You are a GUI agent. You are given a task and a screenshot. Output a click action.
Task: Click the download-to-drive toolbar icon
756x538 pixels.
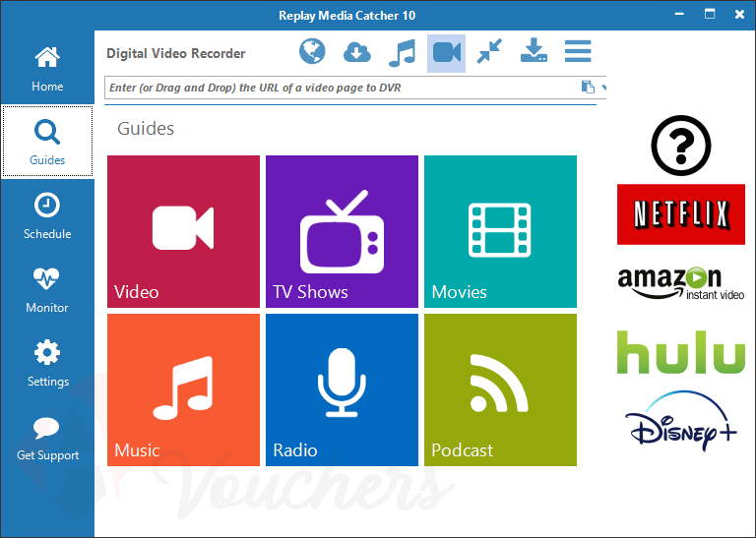tap(534, 50)
